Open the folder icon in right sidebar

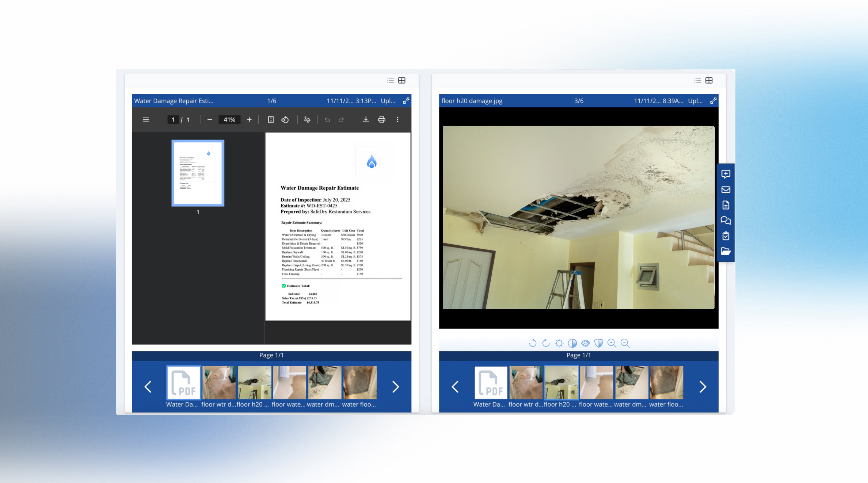(726, 251)
